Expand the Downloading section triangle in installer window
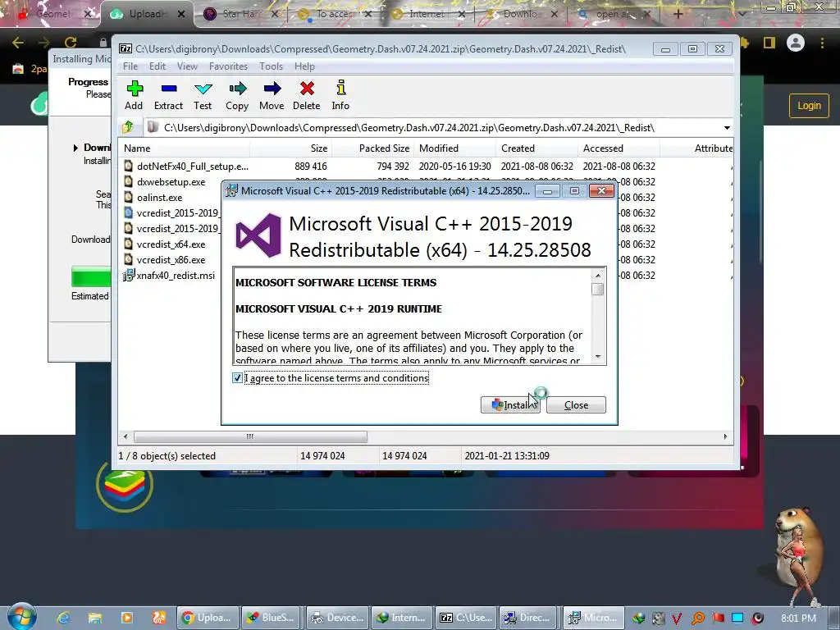 [75, 148]
